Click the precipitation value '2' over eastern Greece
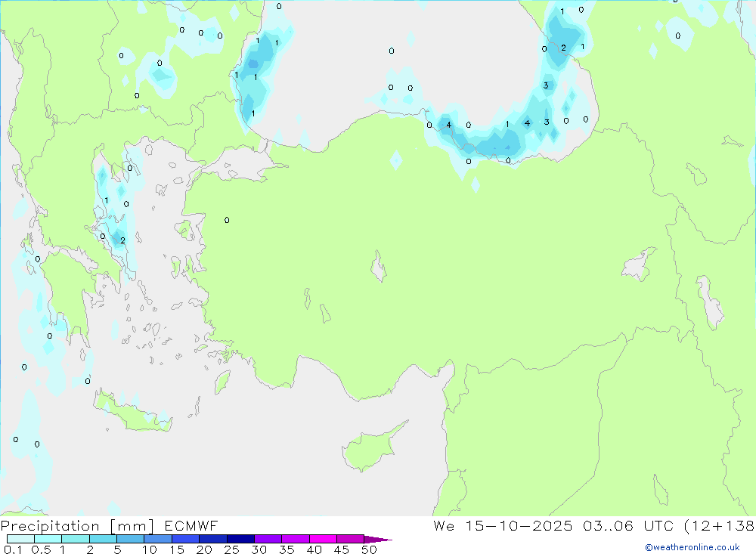 click(123, 240)
